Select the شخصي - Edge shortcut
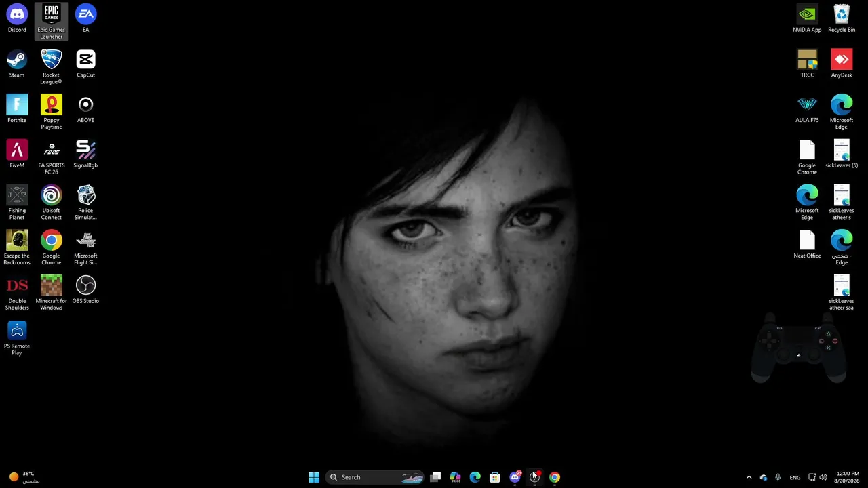Image resolution: width=868 pixels, height=488 pixels. pyautogui.click(x=842, y=248)
